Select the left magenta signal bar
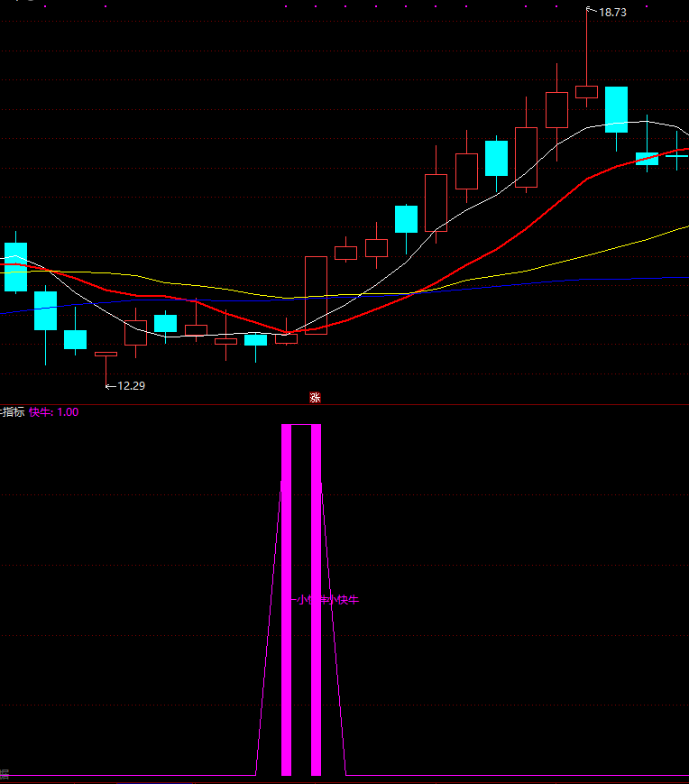Viewport: 689px width, 784px height. 286,599
